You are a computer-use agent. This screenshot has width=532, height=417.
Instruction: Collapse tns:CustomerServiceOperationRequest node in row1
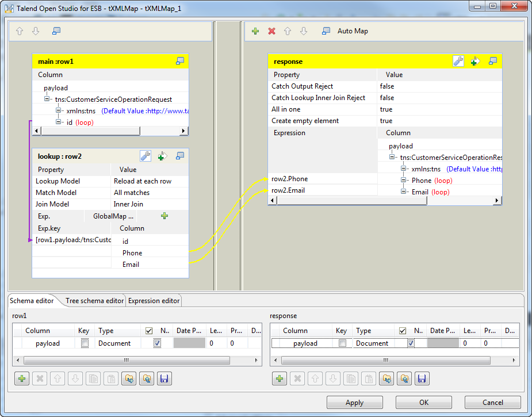point(47,100)
